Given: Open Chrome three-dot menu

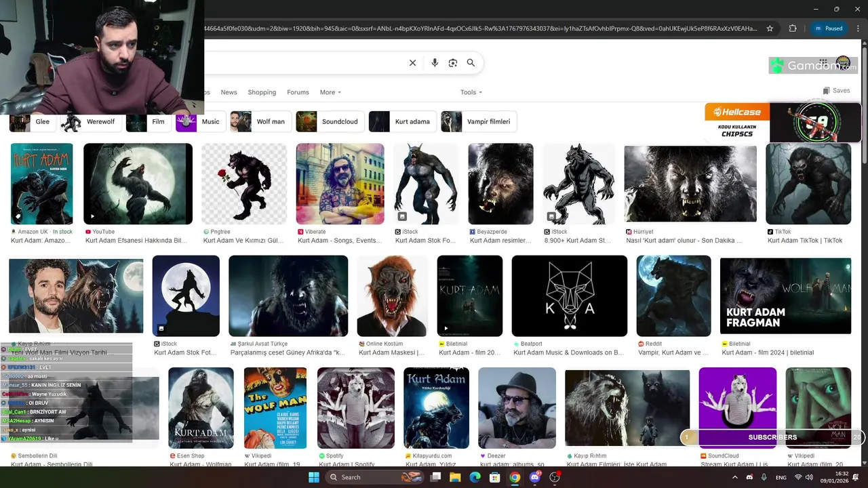Looking at the screenshot, I should click(x=857, y=28).
